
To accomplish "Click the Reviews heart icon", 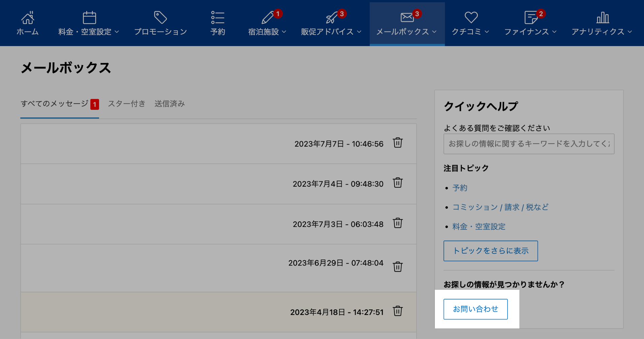I will [471, 18].
